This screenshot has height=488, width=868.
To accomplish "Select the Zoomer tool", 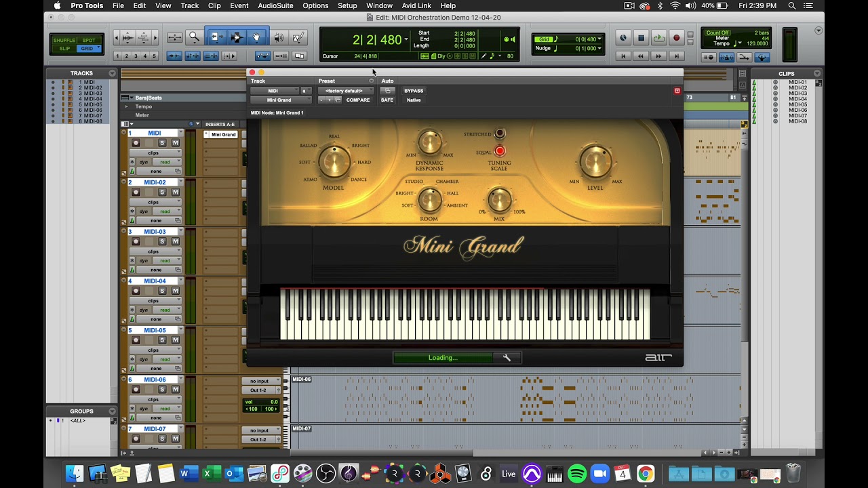I will (195, 37).
